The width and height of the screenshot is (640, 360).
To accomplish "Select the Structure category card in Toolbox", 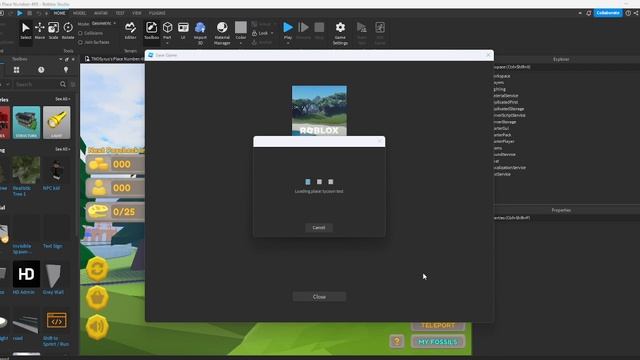I will point(27,122).
